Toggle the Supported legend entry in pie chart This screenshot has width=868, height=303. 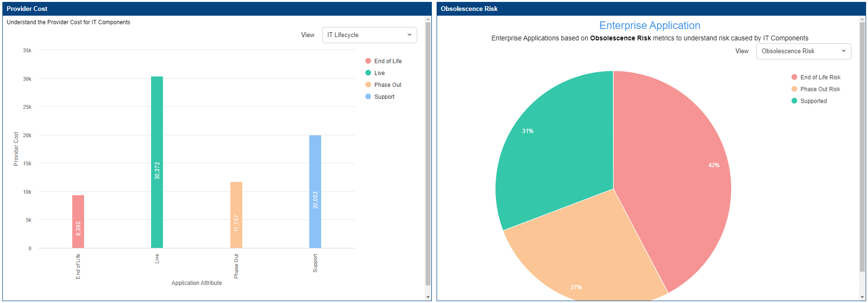pyautogui.click(x=809, y=101)
